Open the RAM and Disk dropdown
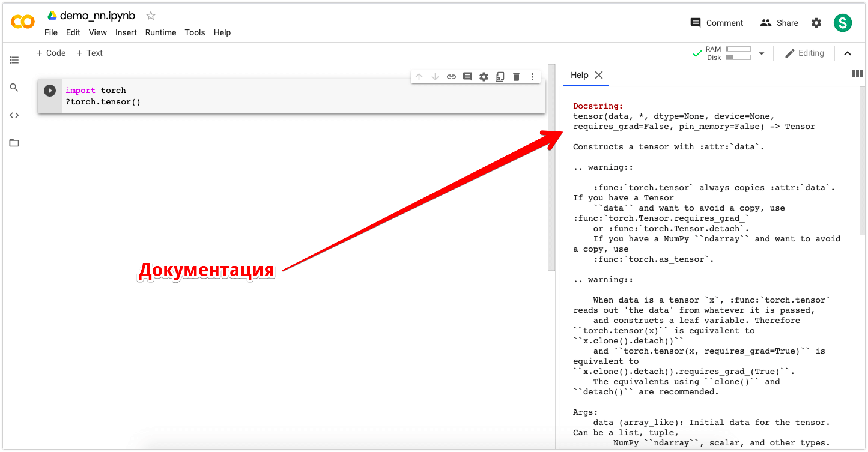The width and height of the screenshot is (868, 452). coord(762,53)
